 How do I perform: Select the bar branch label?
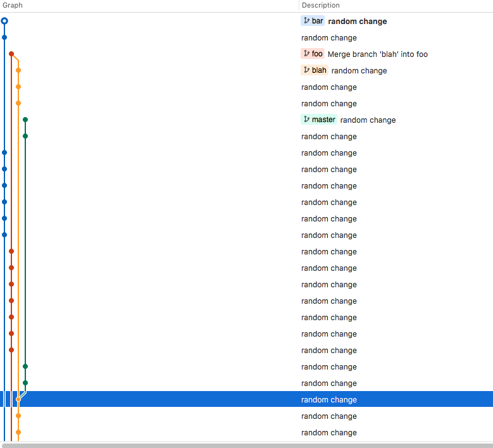click(x=313, y=21)
